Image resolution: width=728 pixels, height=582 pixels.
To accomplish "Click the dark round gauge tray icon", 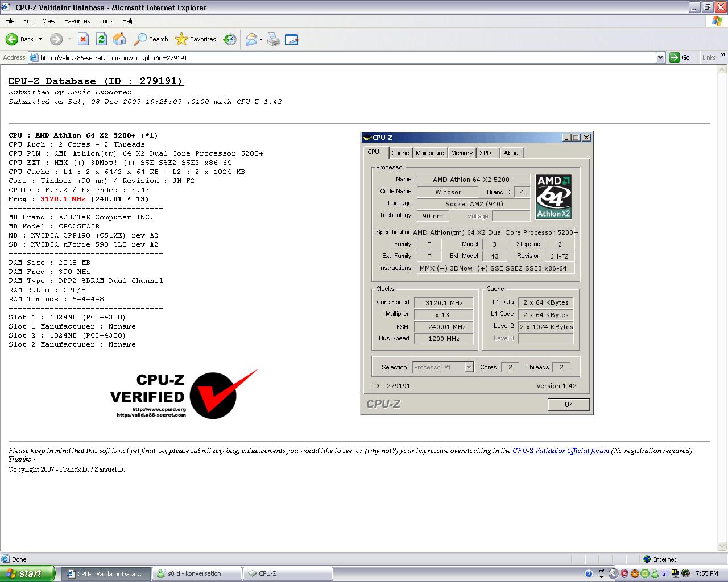I will [x=685, y=573].
